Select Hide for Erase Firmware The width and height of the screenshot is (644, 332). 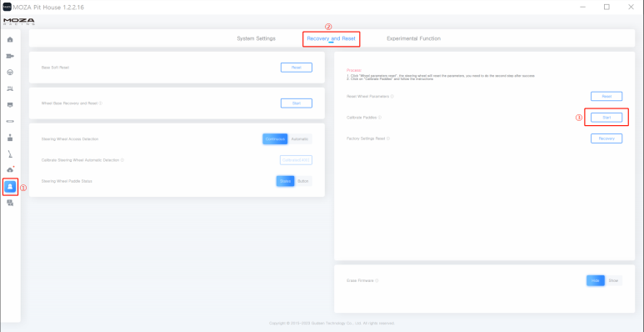point(596,280)
